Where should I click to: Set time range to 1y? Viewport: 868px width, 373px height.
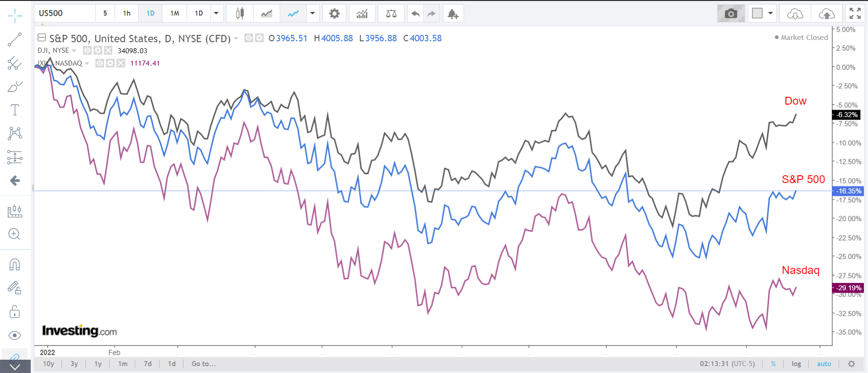pyautogui.click(x=98, y=364)
